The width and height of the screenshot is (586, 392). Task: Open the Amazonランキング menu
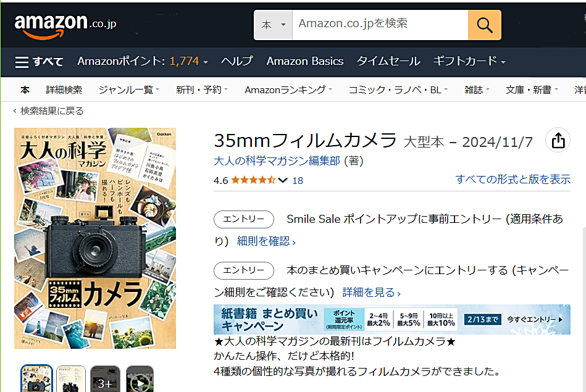(288, 90)
